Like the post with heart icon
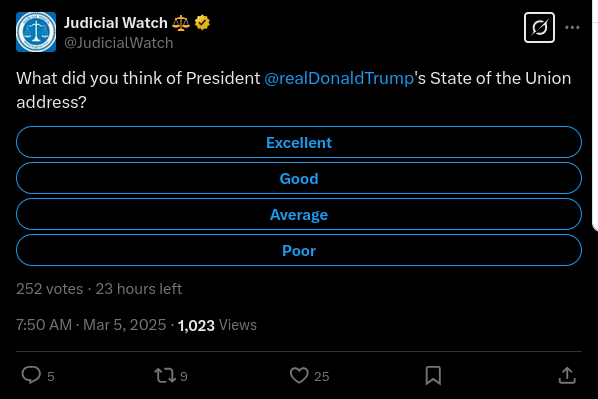598x399 pixels. [x=299, y=375]
